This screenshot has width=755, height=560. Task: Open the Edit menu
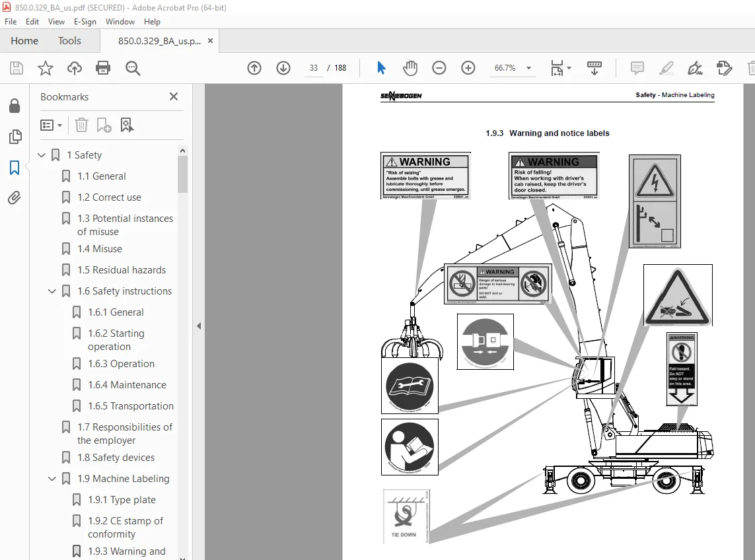32,22
